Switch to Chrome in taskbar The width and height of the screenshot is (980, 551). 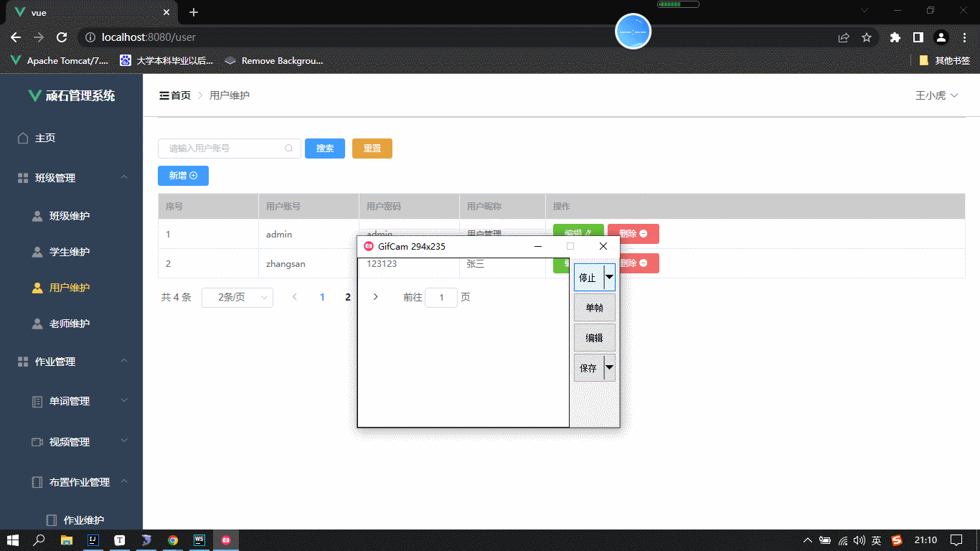coord(173,540)
